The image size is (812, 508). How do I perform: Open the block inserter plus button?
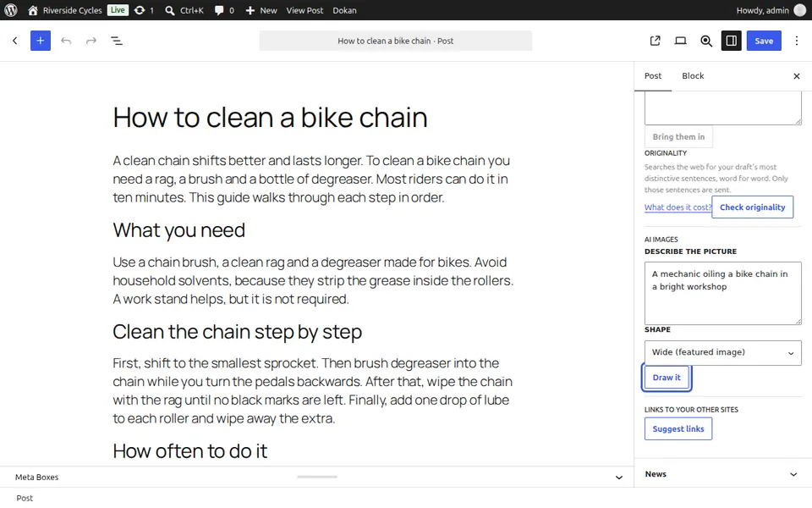41,41
